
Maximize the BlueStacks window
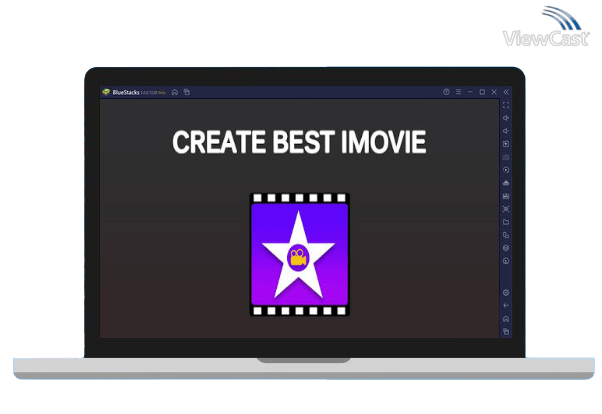tap(482, 92)
